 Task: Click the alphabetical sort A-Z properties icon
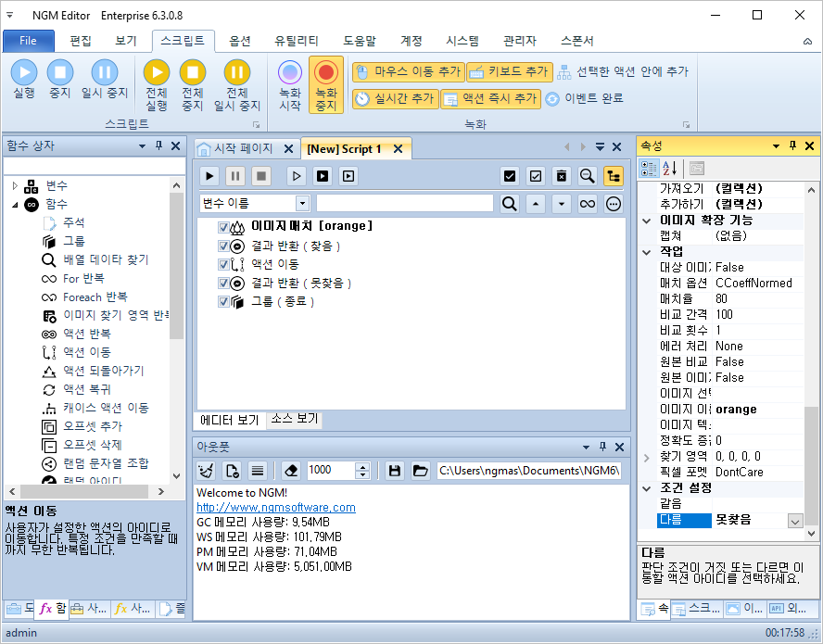(x=670, y=168)
